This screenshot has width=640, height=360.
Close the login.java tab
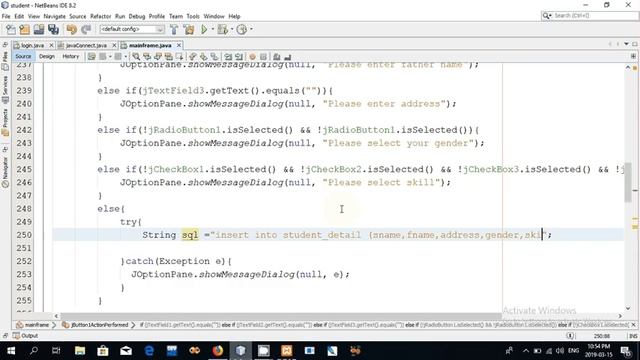pos(51,45)
